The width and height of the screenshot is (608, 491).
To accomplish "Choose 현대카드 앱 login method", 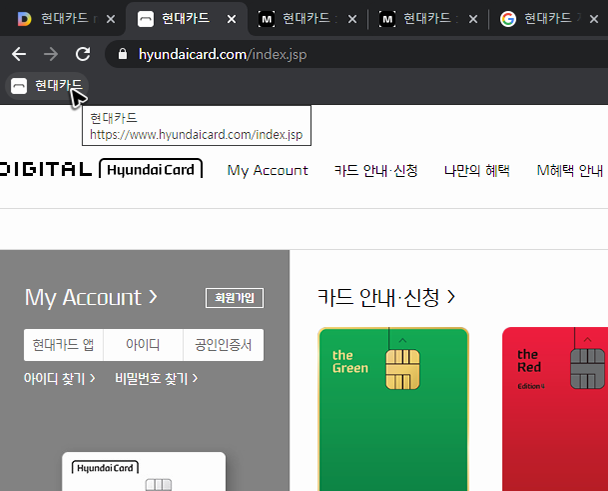I will click(x=63, y=345).
